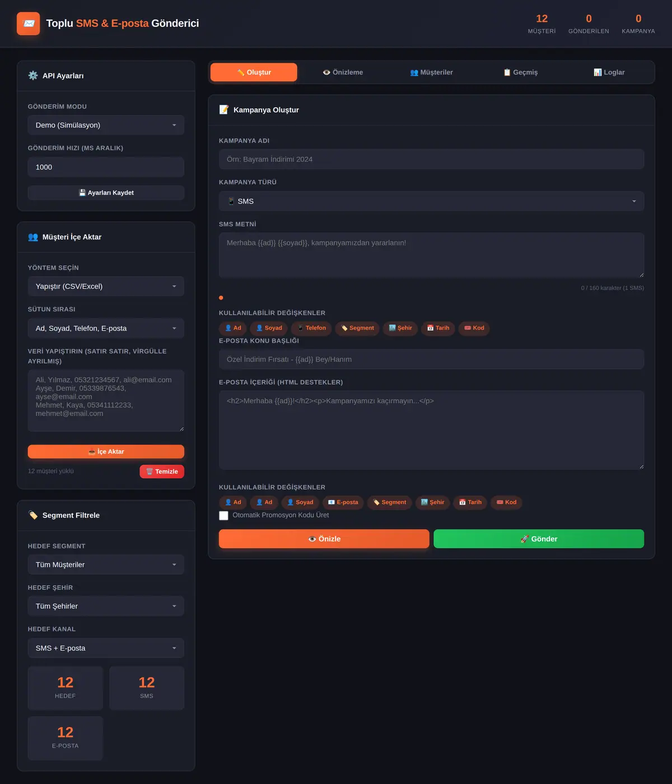Click into the Kampanya Adı field
The image size is (672, 784).
(431, 159)
